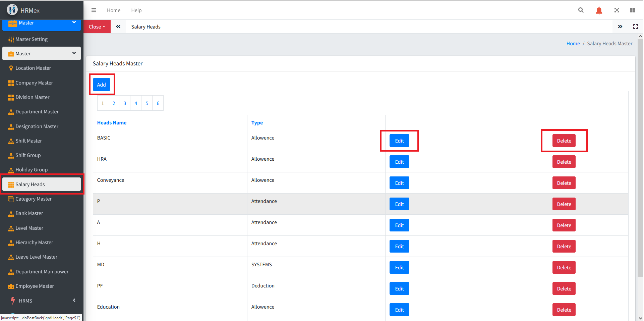The image size is (644, 321).
Task: Open the Help menu item
Action: tap(136, 10)
